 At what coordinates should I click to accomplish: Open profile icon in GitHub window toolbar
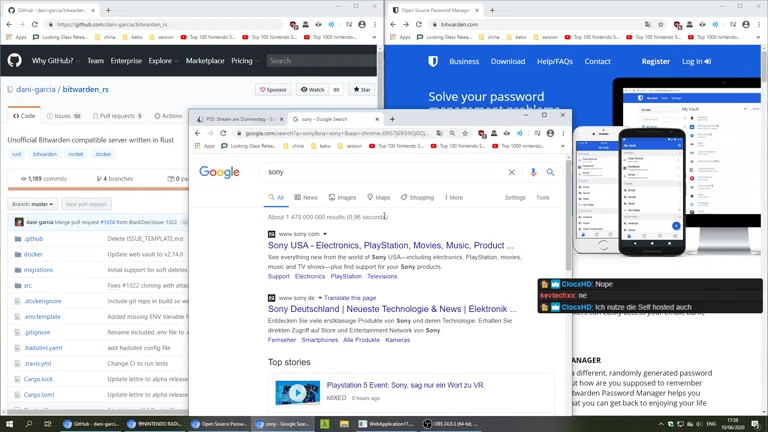(x=362, y=24)
